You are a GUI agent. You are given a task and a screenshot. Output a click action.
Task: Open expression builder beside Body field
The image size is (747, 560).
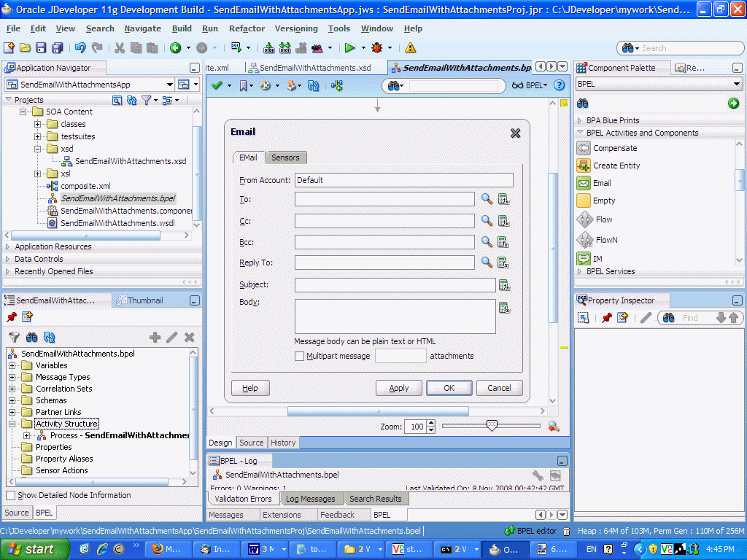(504, 308)
